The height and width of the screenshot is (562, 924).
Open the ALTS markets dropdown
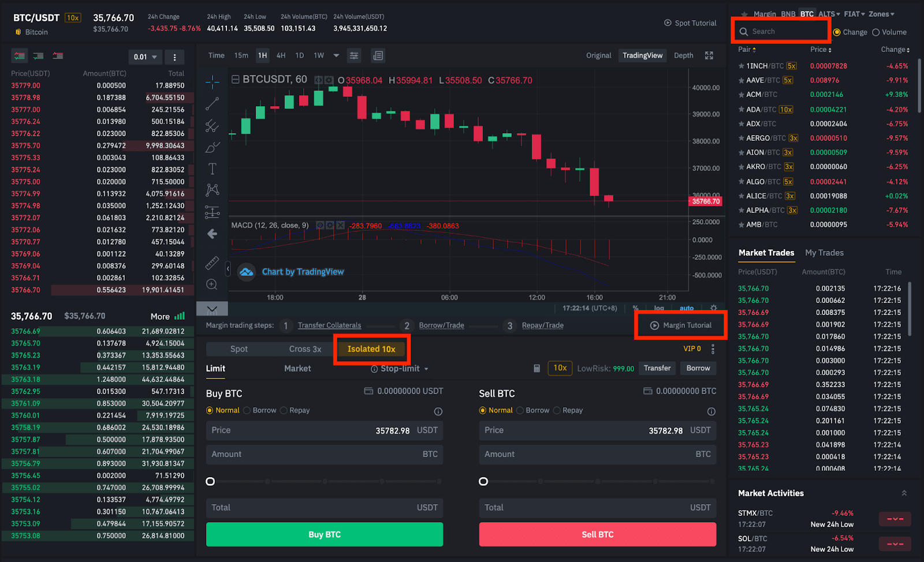pyautogui.click(x=829, y=14)
